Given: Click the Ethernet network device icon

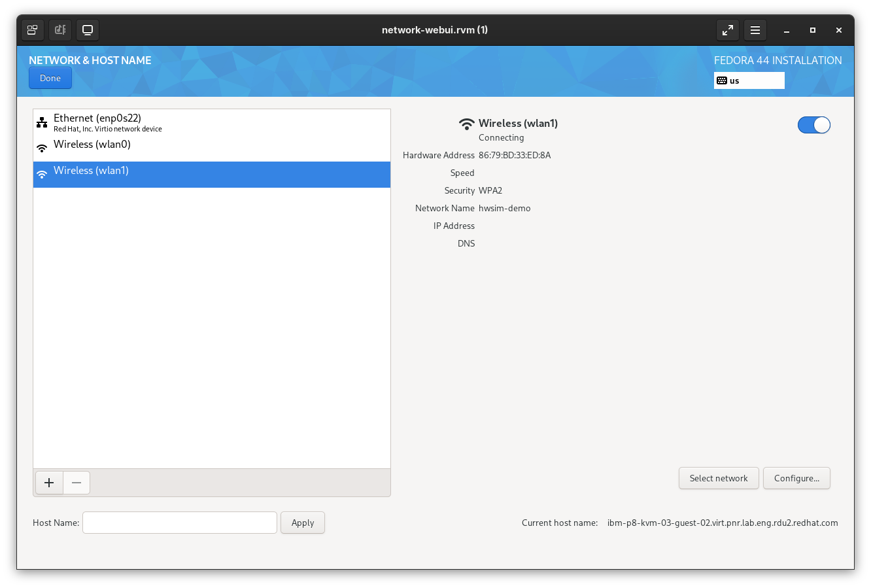Looking at the screenshot, I should pyautogui.click(x=42, y=122).
